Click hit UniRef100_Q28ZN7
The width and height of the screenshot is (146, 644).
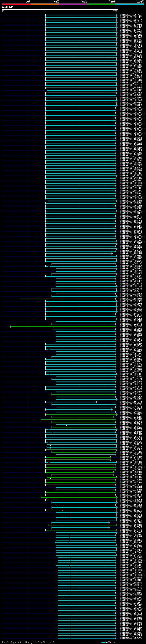(131, 344)
